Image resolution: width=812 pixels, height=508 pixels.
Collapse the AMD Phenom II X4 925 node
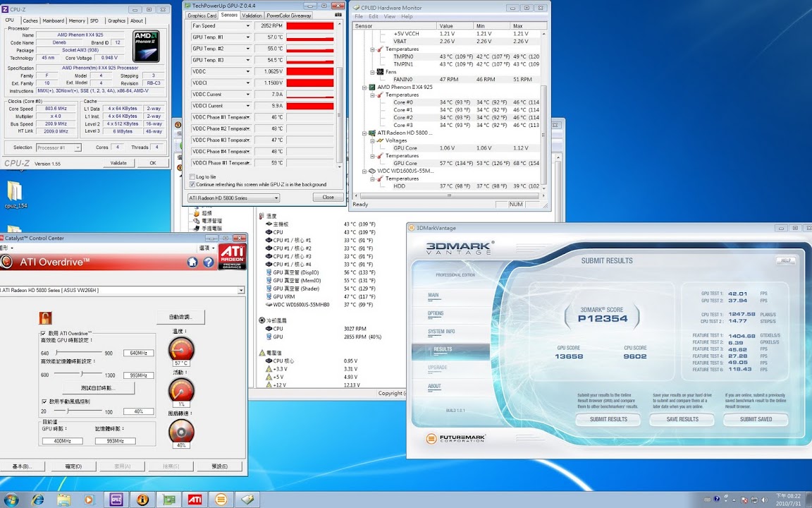pyautogui.click(x=364, y=87)
